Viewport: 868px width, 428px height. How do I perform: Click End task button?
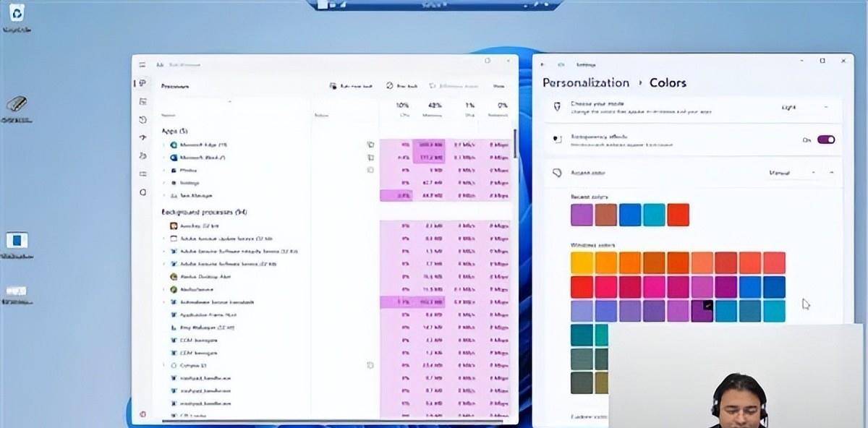tap(402, 86)
